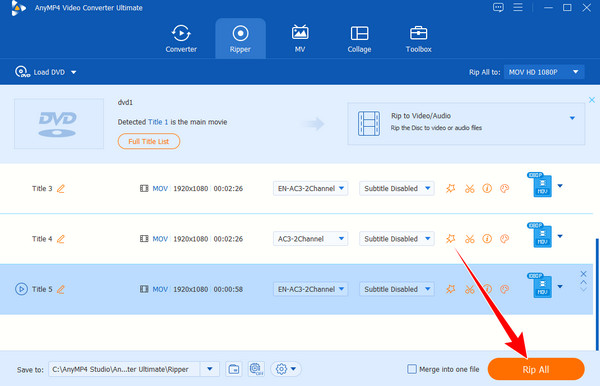This screenshot has width=600, height=386.
Task: Click the DVD disc thumbnail
Action: click(x=59, y=124)
